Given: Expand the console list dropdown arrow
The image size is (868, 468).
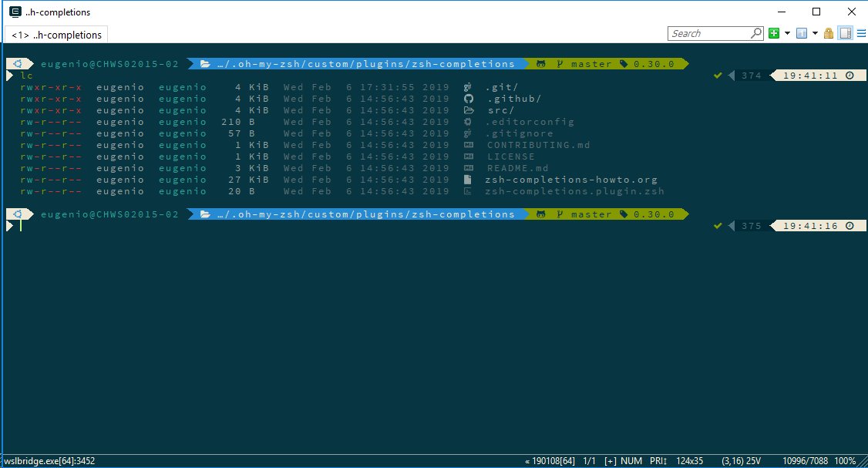Looking at the screenshot, I should click(x=815, y=33).
